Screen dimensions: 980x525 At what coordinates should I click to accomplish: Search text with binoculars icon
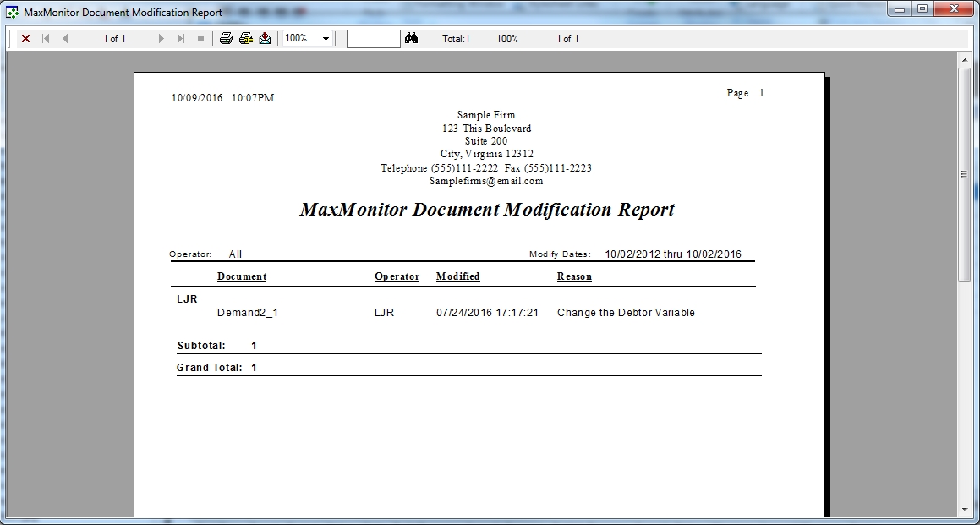pos(412,39)
